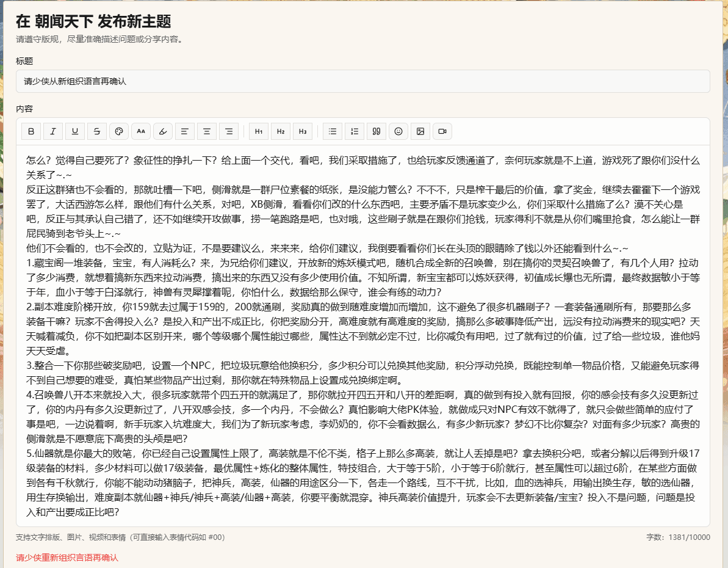
Task: Align text to the right
Action: pos(229,131)
